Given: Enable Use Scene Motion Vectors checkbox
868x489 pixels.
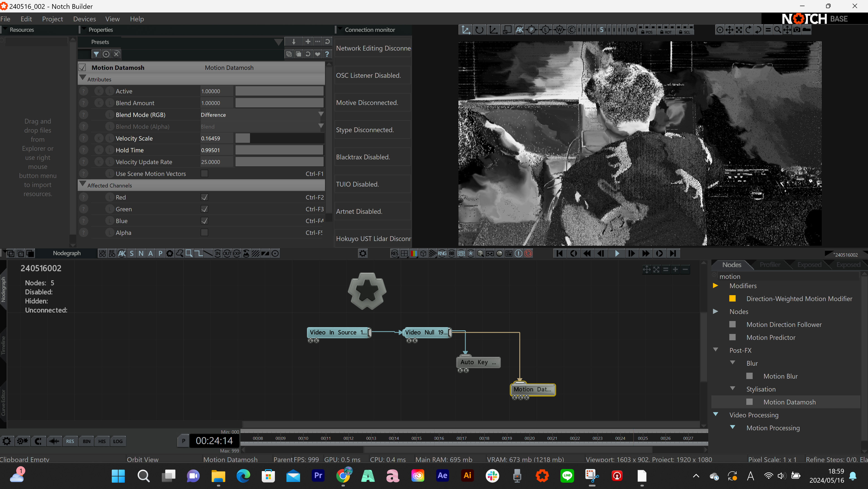Looking at the screenshot, I should 204,174.
